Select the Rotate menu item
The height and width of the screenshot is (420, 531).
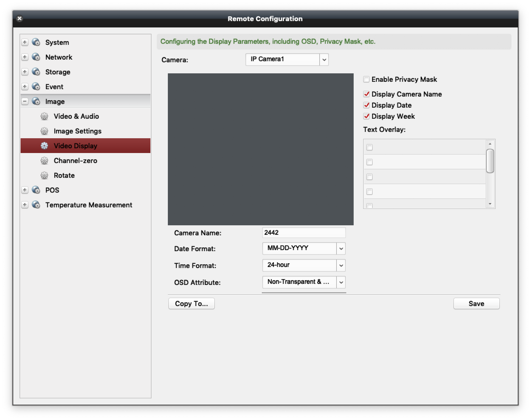pyautogui.click(x=64, y=175)
